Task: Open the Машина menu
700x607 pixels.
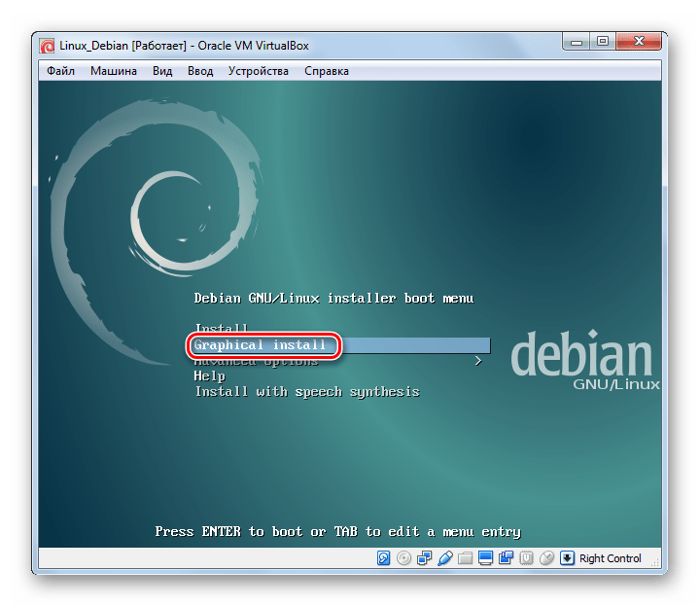Action: [114, 71]
